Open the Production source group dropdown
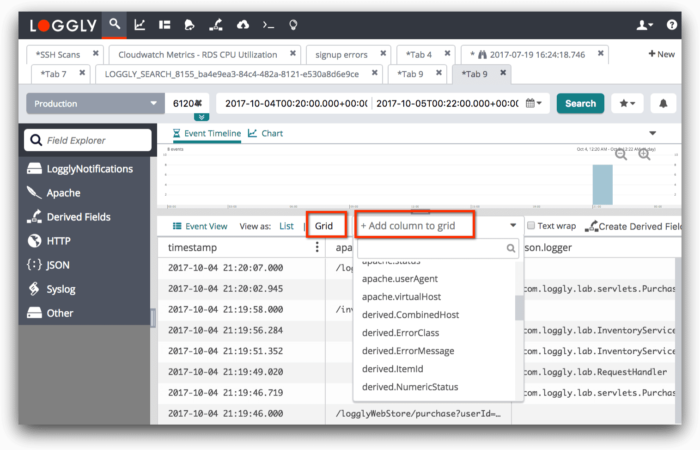Image resolution: width=700 pixels, height=450 pixels. click(x=95, y=103)
